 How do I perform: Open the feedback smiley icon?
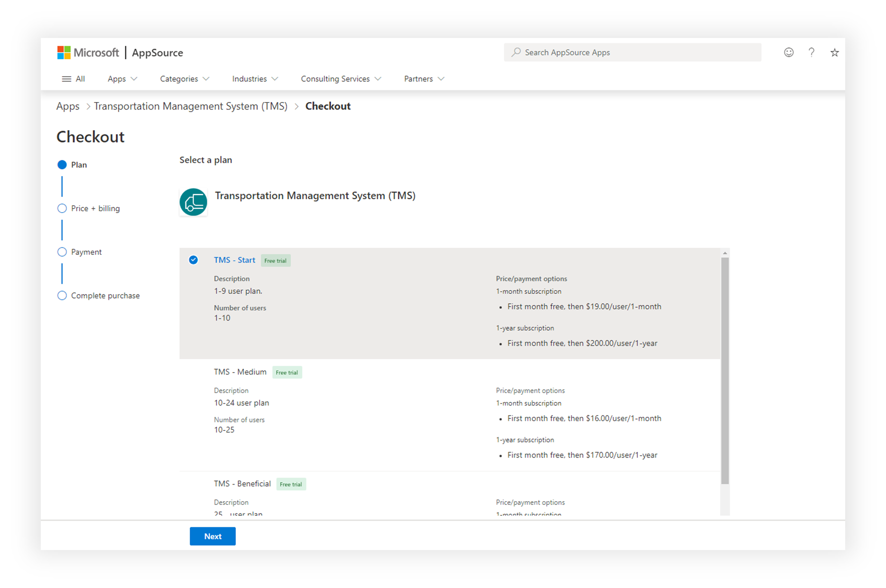pos(788,53)
